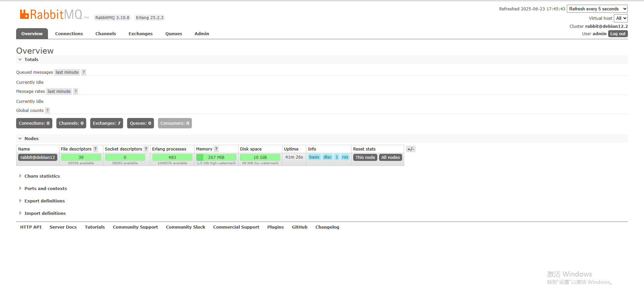
Task: Click Connections: 0 count button
Action: coord(34,123)
